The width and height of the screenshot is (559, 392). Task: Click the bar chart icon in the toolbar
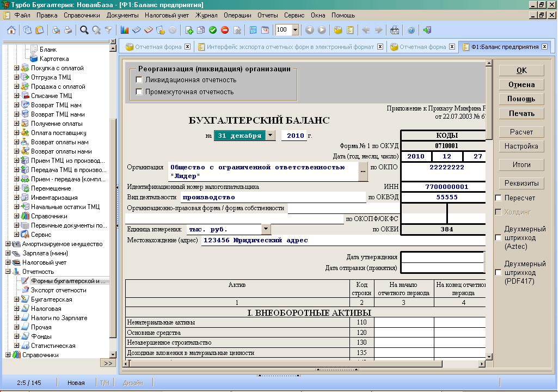[x=125, y=30]
